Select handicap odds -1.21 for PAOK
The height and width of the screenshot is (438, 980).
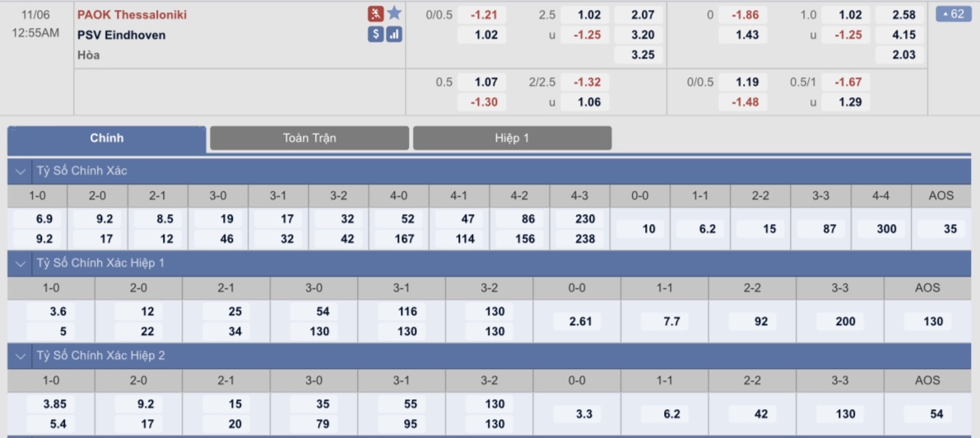[481, 15]
